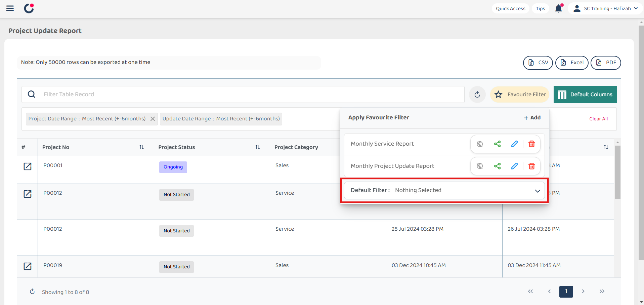Open Default Columns settings
Image resolution: width=644 pixels, height=305 pixels.
click(x=585, y=94)
